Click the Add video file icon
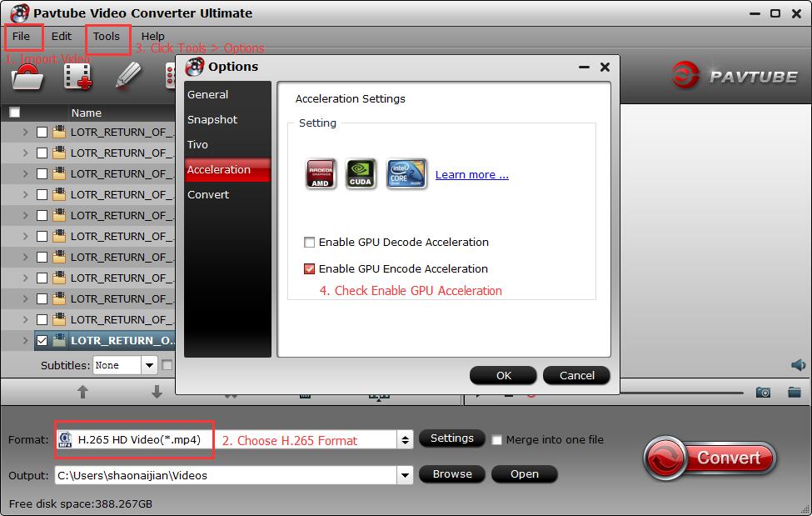Screen dimensions: 812x516 pos(77,78)
